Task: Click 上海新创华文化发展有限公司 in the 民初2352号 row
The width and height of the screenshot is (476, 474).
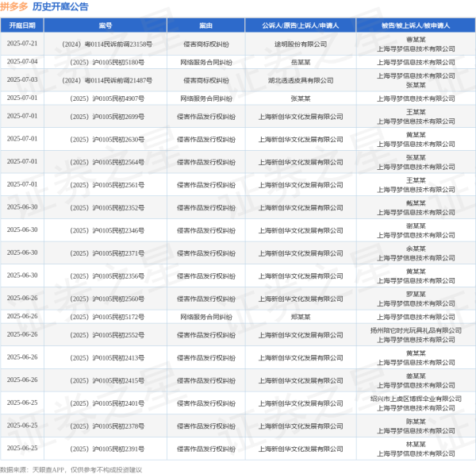Action: tap(301, 208)
